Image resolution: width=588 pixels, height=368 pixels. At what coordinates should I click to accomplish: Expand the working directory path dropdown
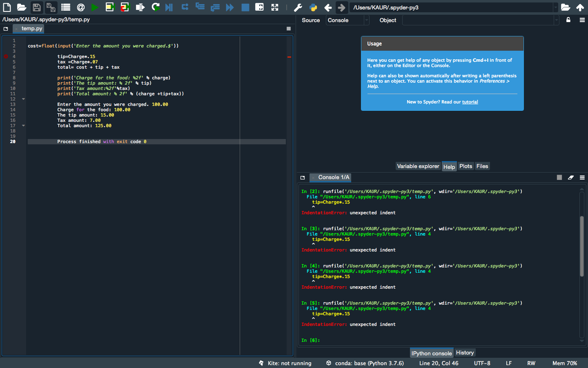[x=555, y=7]
